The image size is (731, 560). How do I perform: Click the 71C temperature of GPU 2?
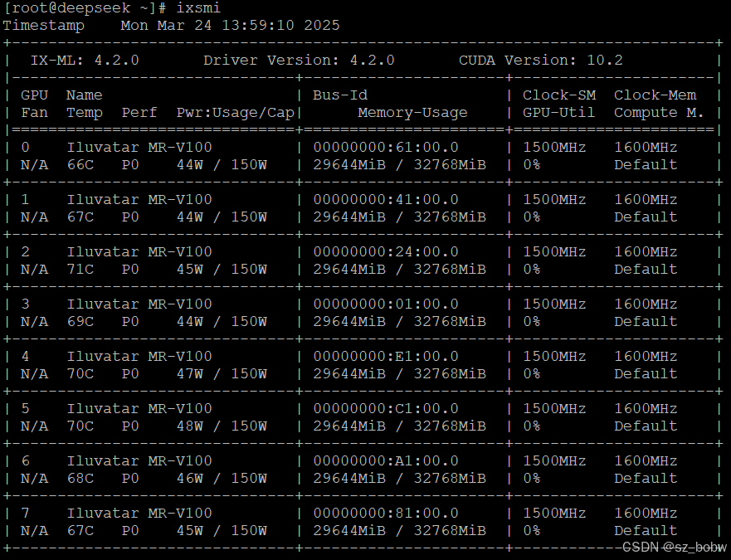pos(80,269)
